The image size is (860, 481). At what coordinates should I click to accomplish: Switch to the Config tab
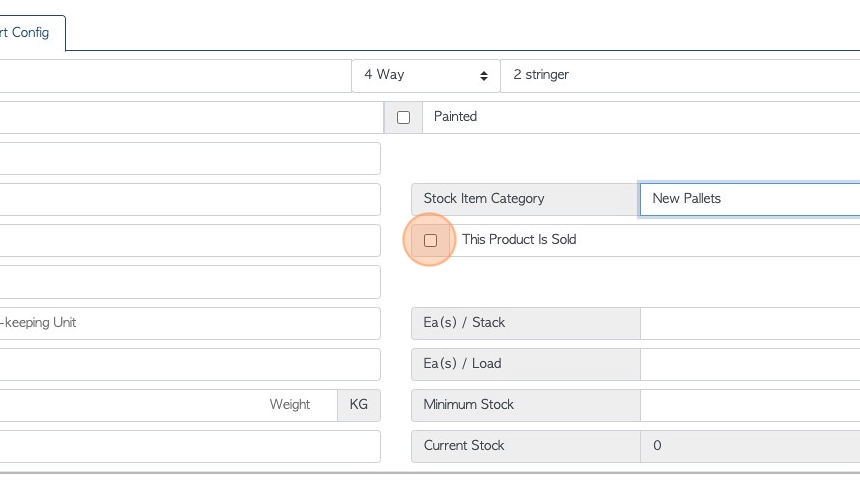[26, 33]
